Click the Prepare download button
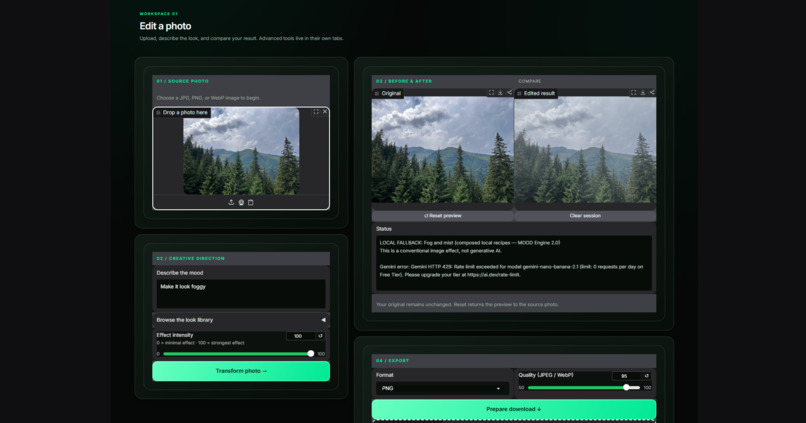Image resolution: width=806 pixels, height=423 pixels. (514, 410)
